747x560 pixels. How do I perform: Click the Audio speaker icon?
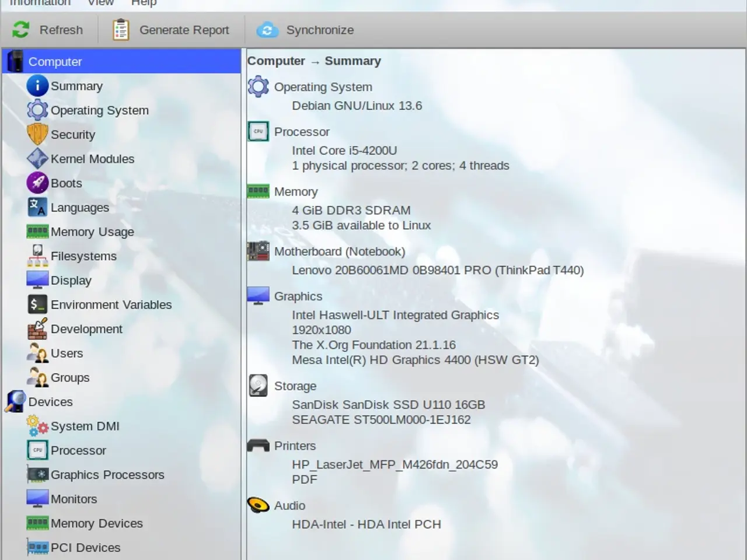click(x=258, y=505)
